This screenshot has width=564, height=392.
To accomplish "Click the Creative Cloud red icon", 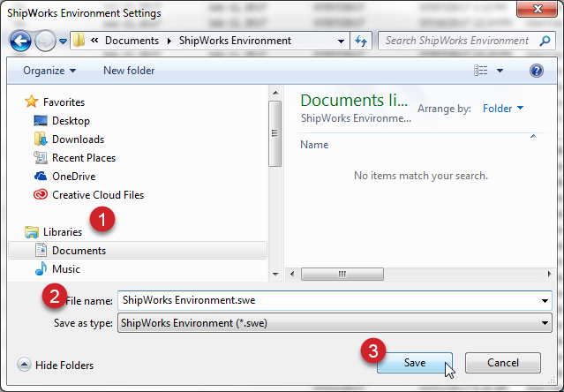I will point(41,194).
